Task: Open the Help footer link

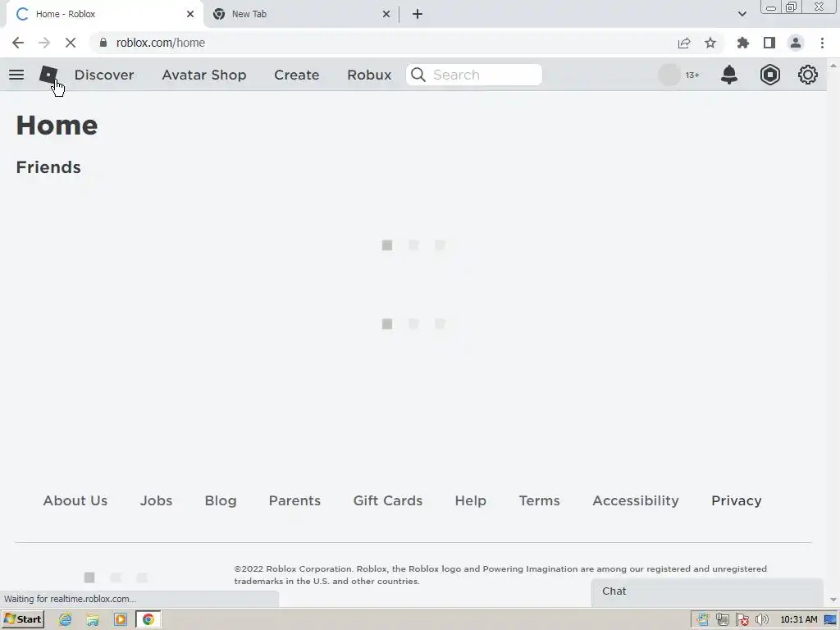Action: point(470,500)
